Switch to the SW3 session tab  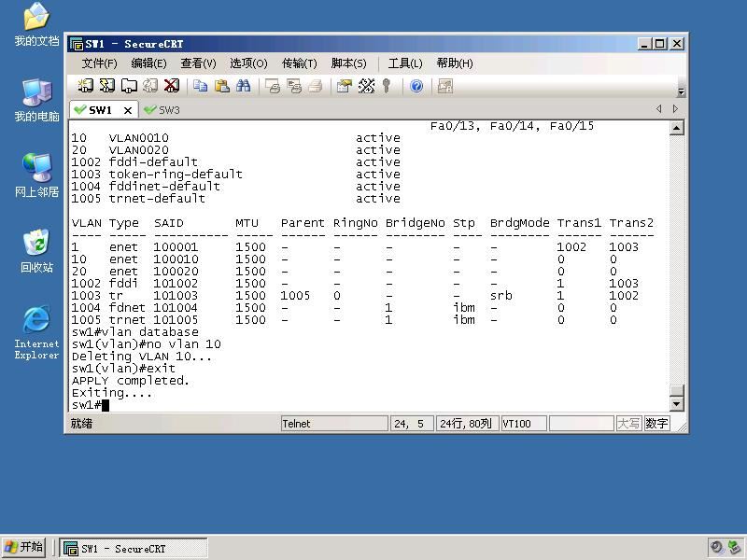(x=162, y=110)
